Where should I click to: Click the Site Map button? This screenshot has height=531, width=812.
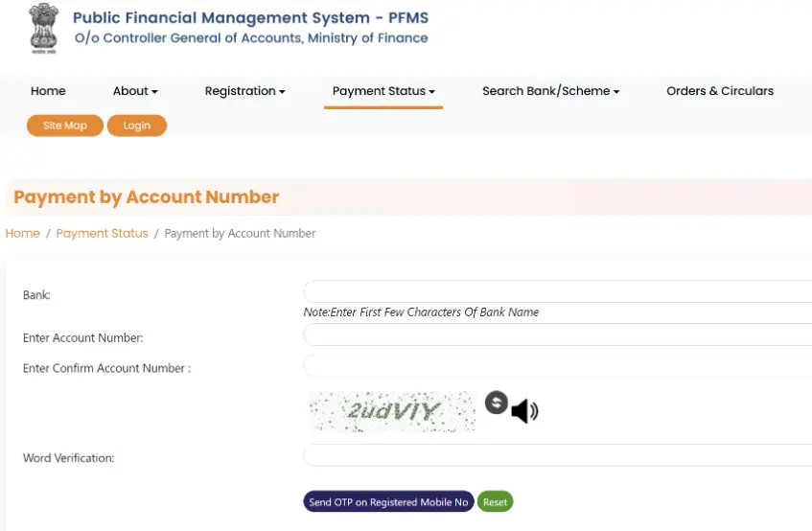point(65,126)
